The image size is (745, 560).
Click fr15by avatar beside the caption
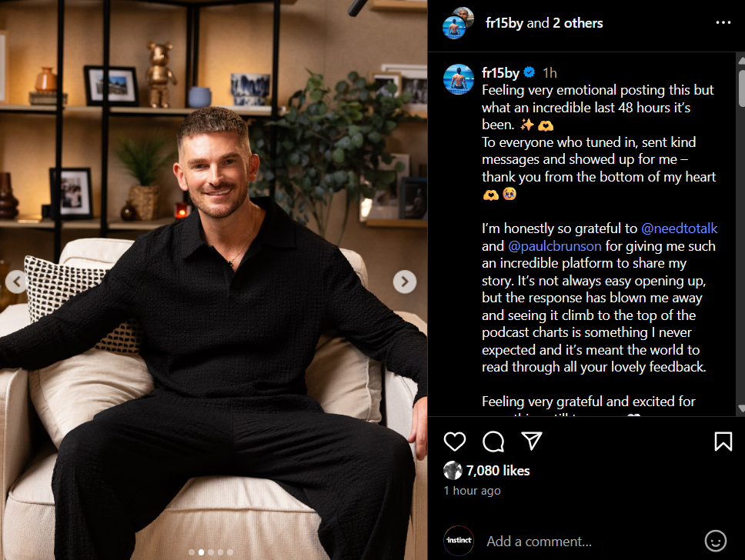pyautogui.click(x=459, y=79)
